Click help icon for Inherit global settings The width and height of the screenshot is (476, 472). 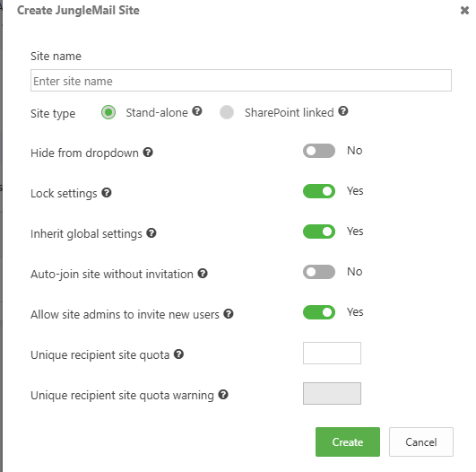[x=151, y=233]
